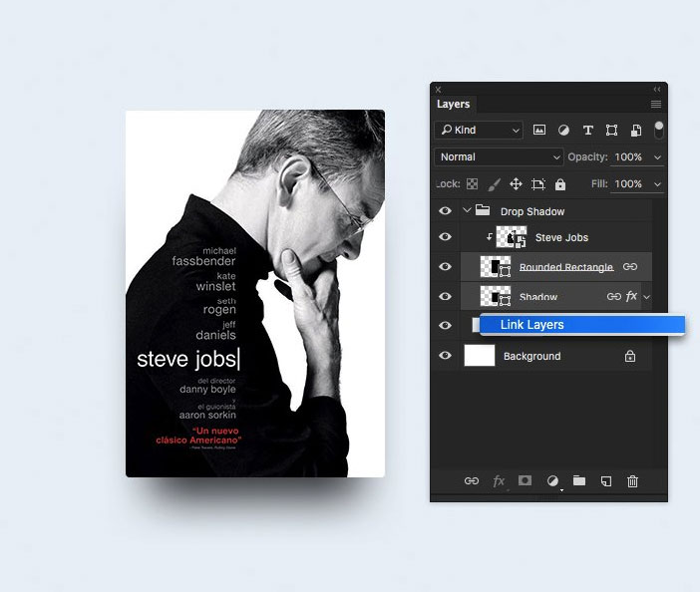
Task: Click the 'steve jobs' title text on poster
Action: [186, 359]
